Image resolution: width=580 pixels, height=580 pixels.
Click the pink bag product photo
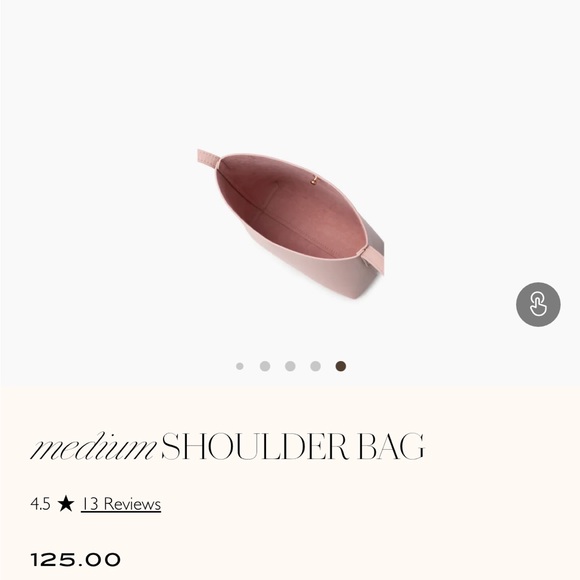pos(291,223)
